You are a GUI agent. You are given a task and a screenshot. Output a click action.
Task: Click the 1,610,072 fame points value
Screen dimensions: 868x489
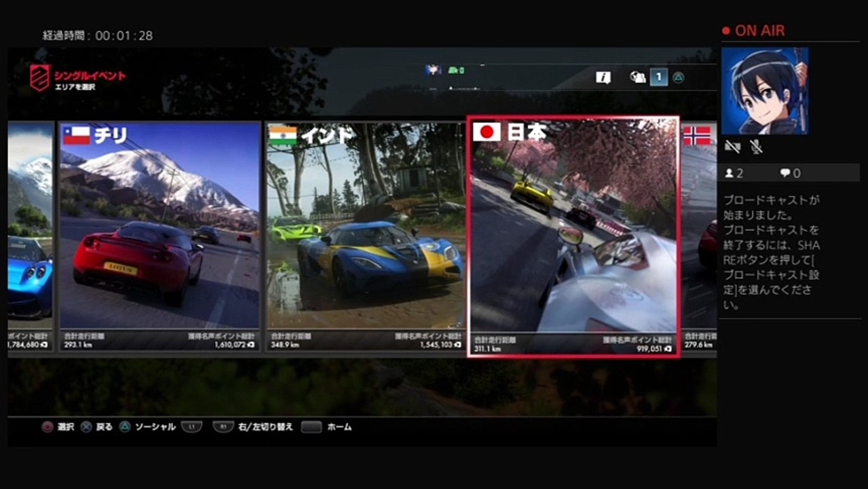[229, 345]
